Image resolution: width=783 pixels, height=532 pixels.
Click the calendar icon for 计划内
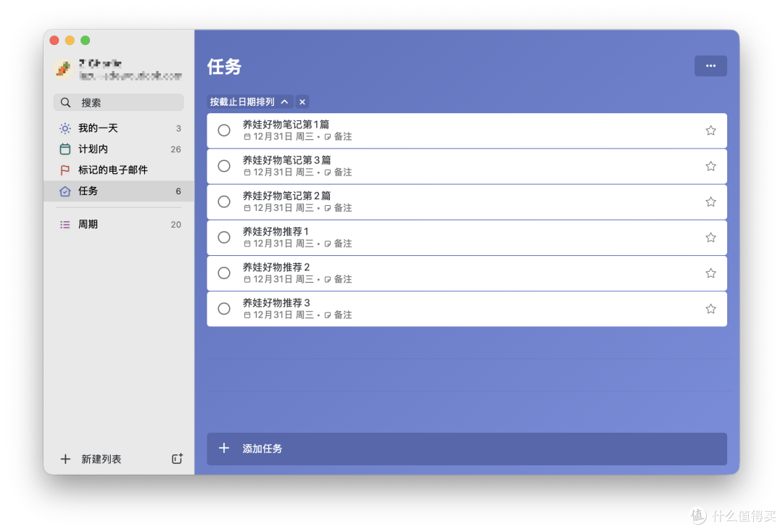coord(65,149)
